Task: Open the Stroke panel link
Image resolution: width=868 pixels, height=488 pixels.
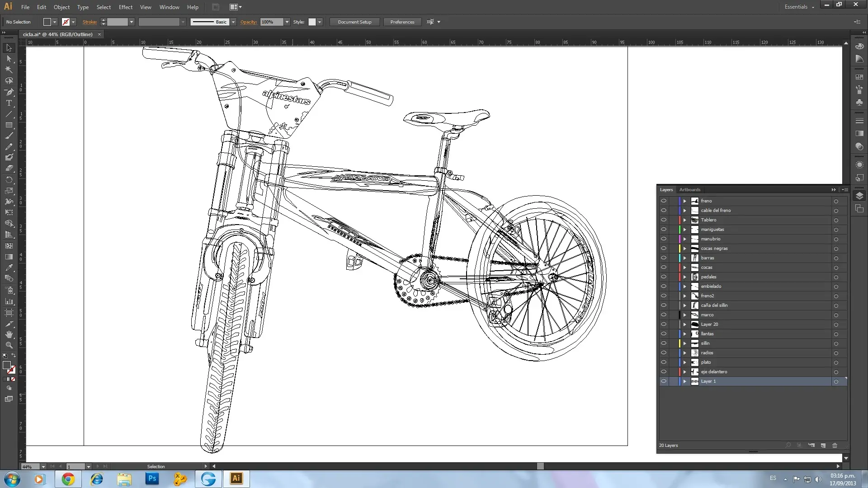Action: [90, 22]
